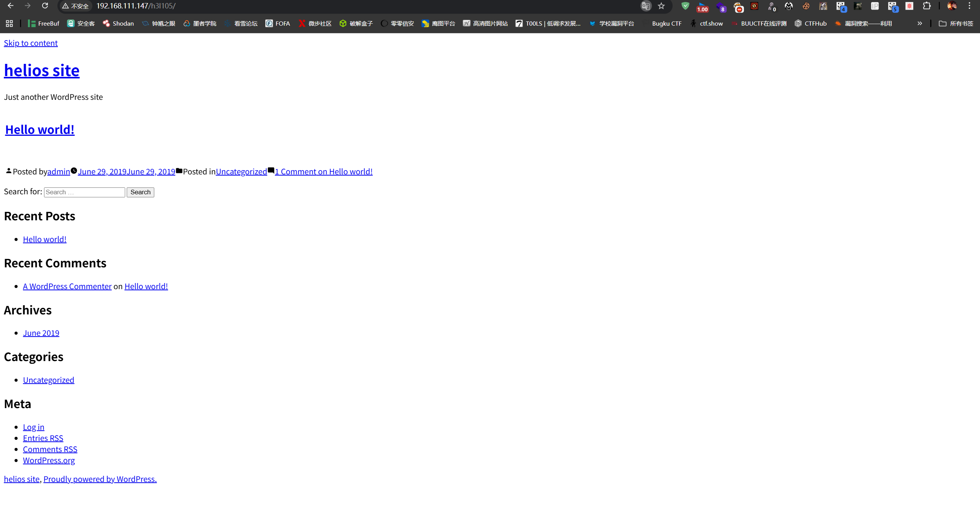Click the browser back arrow
The width and height of the screenshot is (980, 524).
(x=10, y=6)
